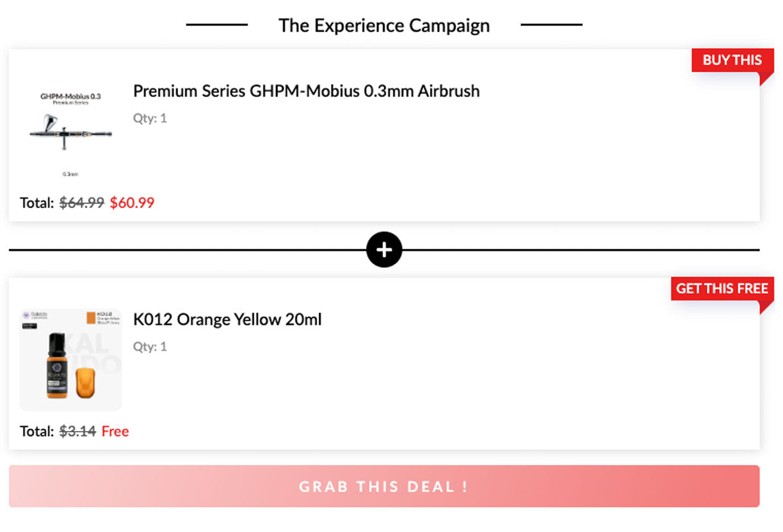Click the orange paint sample chip image
783x532 pixels.
(85, 382)
